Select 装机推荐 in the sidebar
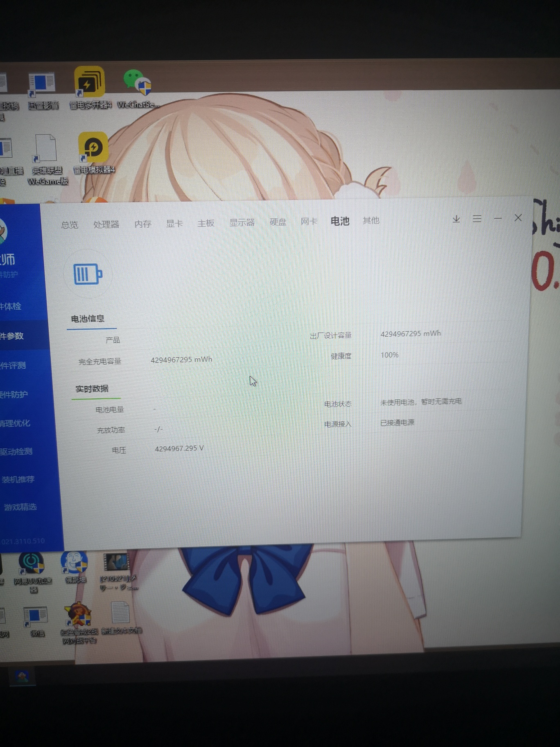 pos(18,479)
